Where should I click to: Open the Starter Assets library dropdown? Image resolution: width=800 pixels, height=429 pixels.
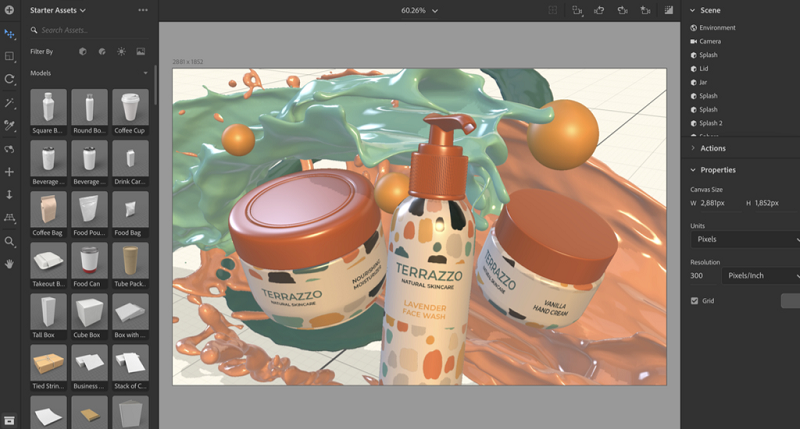tap(59, 10)
